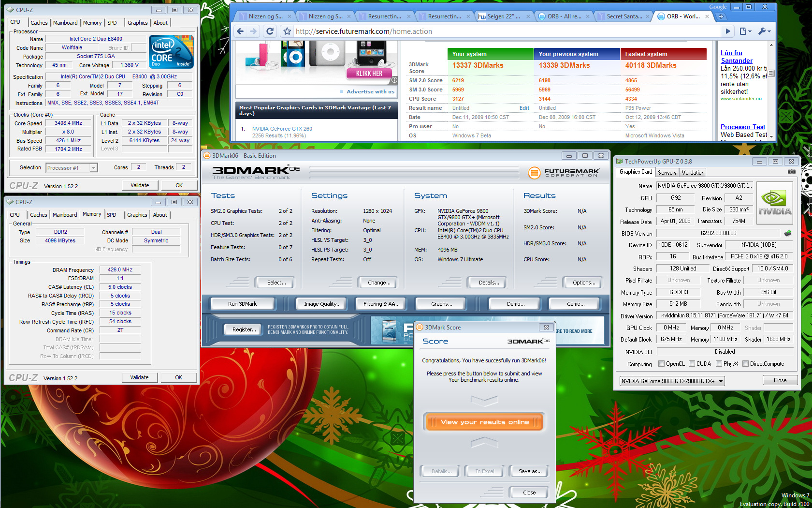The width and height of the screenshot is (812, 508).
Task: Click the browser Forward arrow
Action: coord(253,31)
